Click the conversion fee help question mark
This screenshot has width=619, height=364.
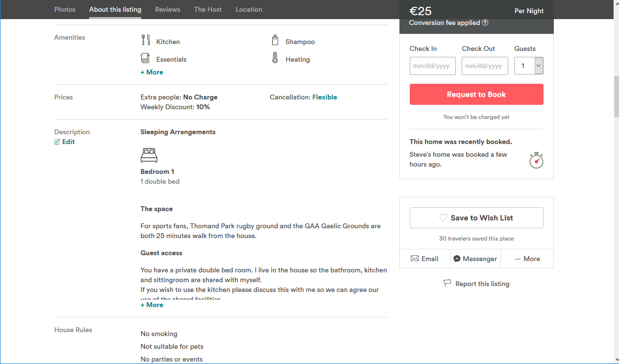(x=485, y=23)
